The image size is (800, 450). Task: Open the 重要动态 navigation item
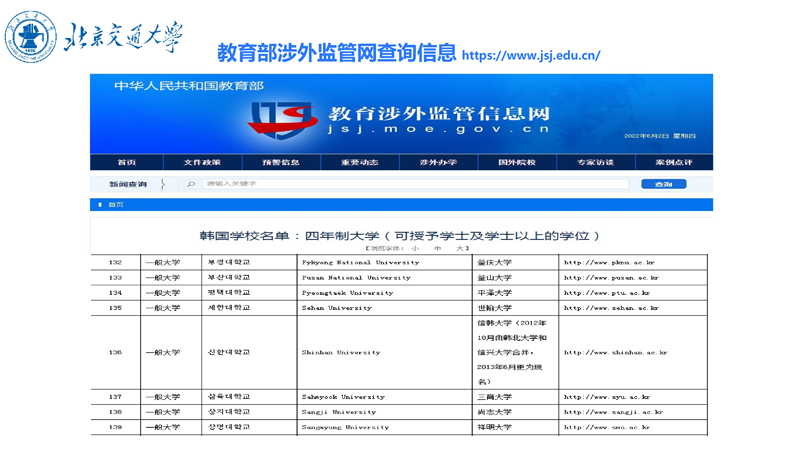tap(360, 162)
